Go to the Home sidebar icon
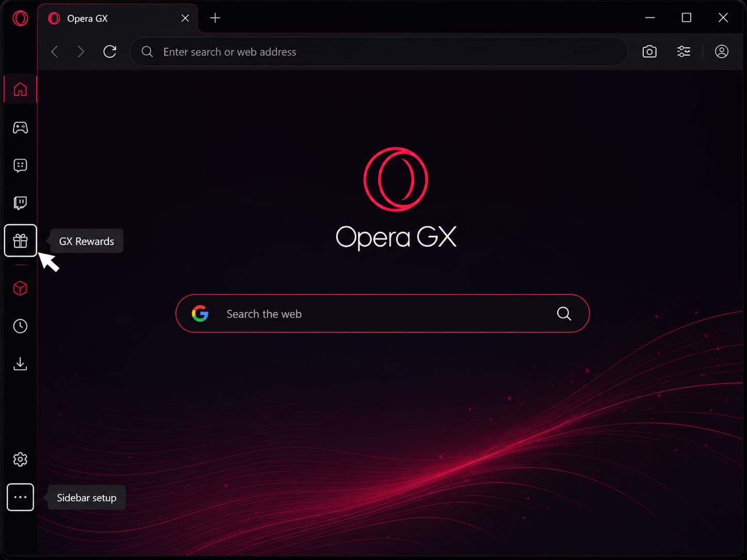 20,89
